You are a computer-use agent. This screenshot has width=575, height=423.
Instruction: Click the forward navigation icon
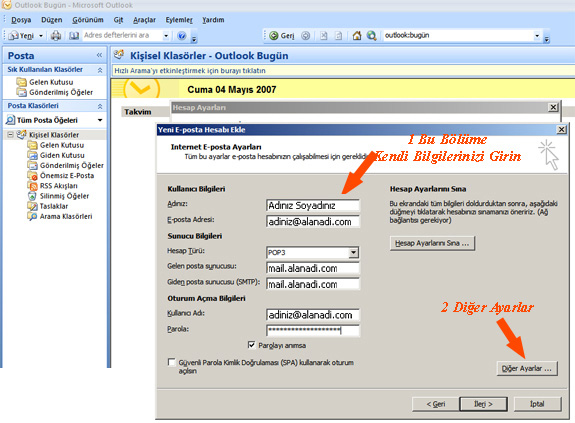tap(305, 36)
